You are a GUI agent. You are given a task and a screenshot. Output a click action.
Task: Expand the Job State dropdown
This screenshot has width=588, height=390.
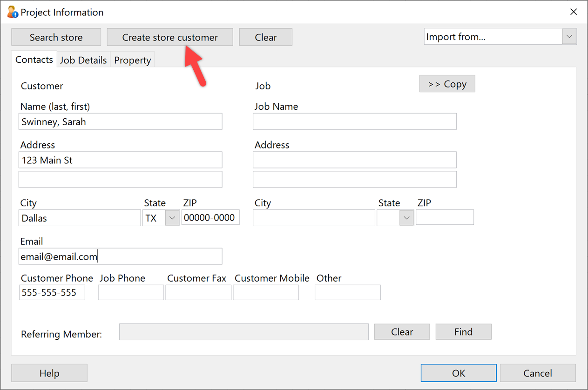[x=406, y=218]
